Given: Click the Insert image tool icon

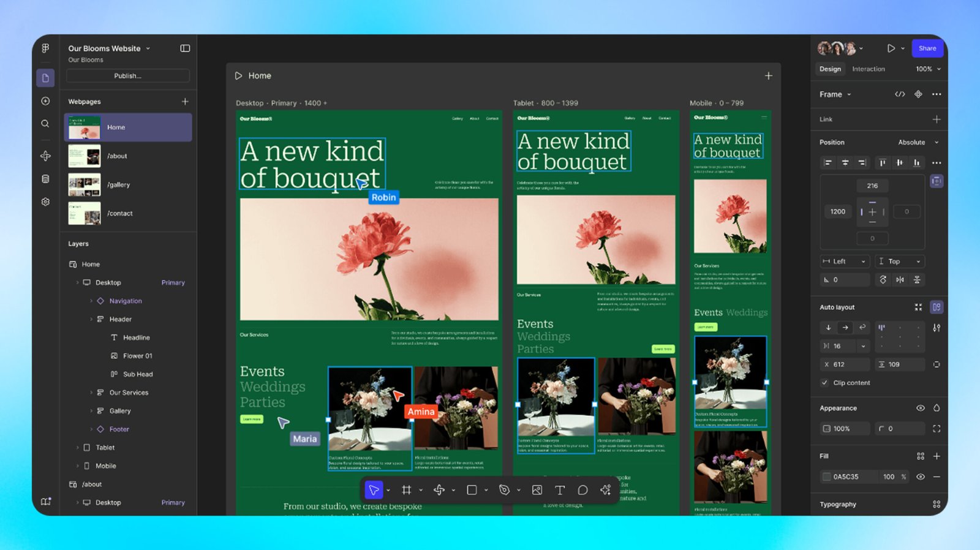Looking at the screenshot, I should tap(537, 490).
